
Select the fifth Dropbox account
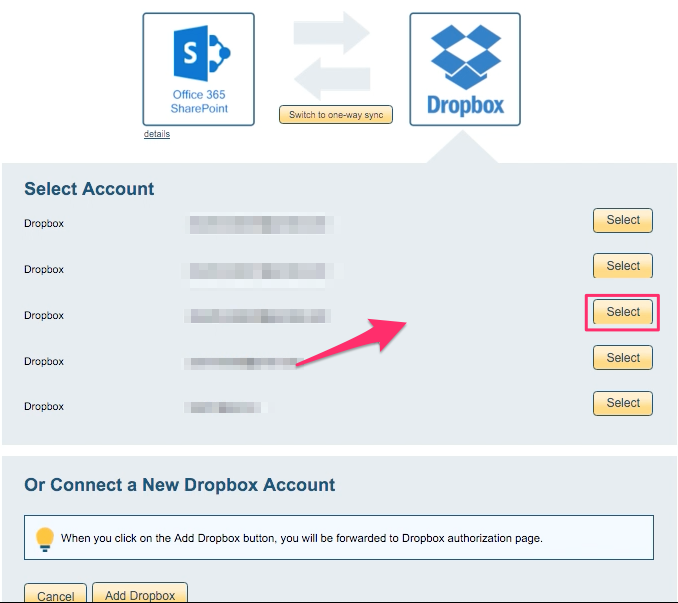pos(623,403)
